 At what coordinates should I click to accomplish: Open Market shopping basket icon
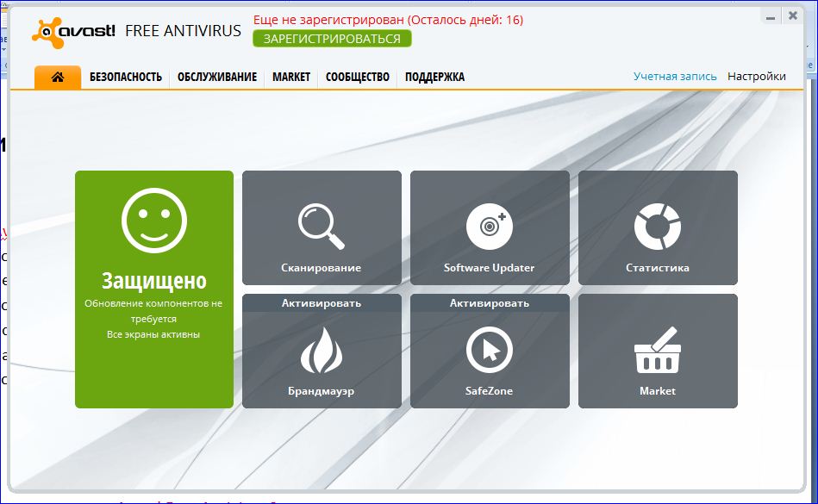tap(658, 350)
